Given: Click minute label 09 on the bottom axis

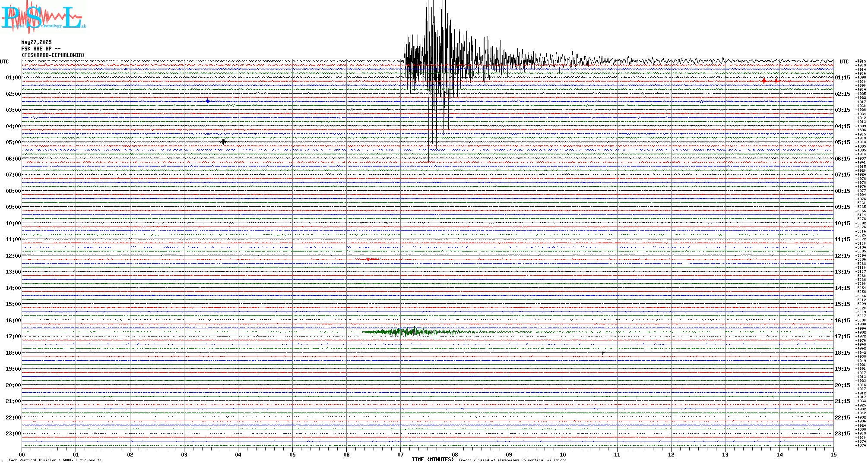Looking at the screenshot, I should coord(509,454).
